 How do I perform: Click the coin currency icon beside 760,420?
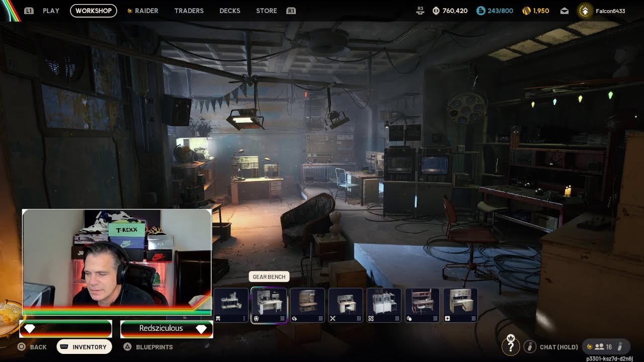click(436, 11)
